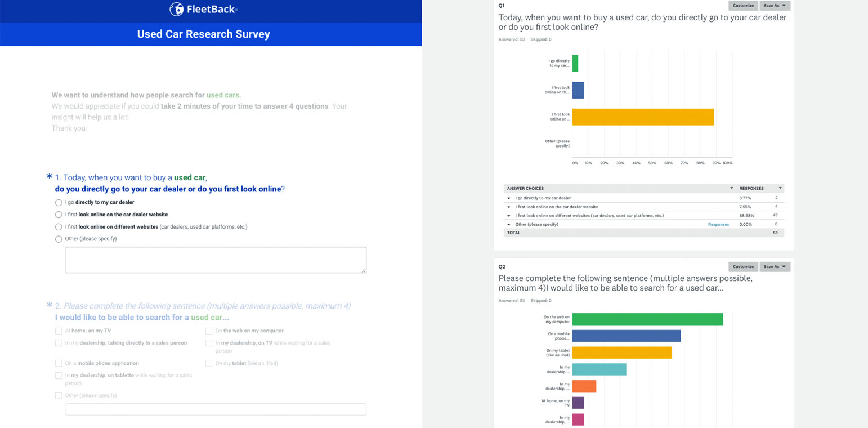This screenshot has width=868, height=428.
Task: Expand the "Other (please specify)" answer row
Action: pyautogui.click(x=508, y=224)
